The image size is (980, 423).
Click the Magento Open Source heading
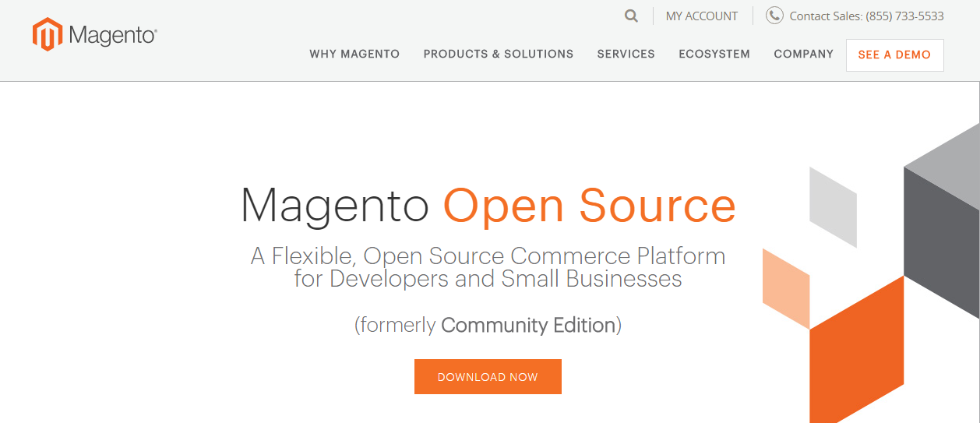(488, 206)
